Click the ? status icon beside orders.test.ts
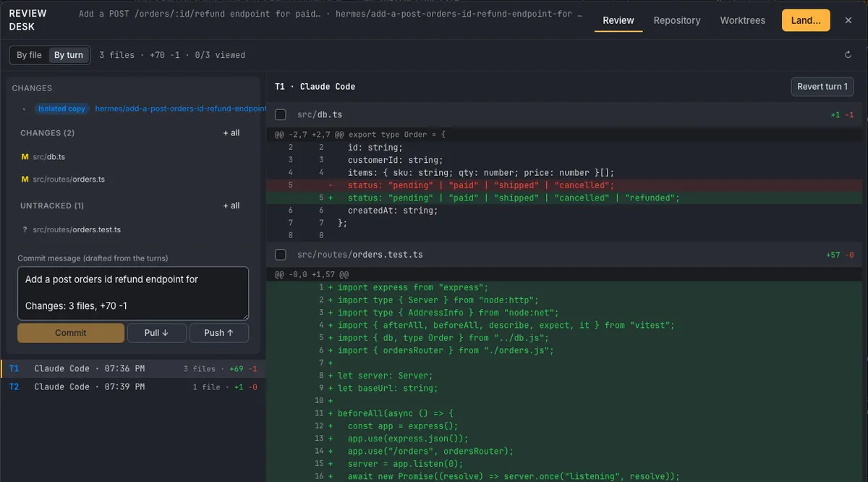This screenshot has height=482, width=868. pyautogui.click(x=25, y=229)
